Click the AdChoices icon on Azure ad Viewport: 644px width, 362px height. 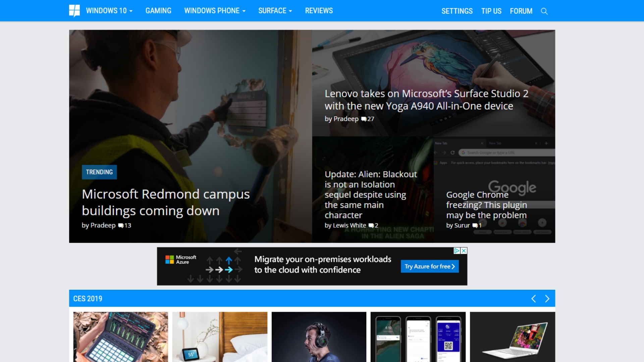[457, 251]
